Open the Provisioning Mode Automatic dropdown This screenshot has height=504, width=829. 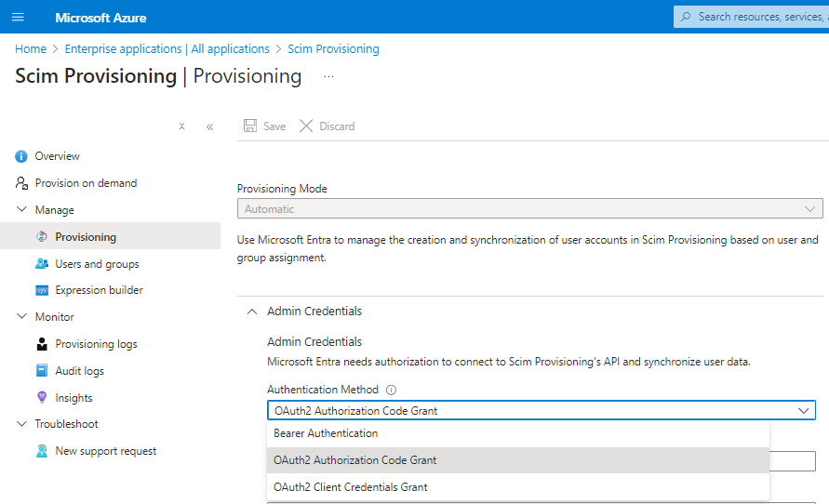coord(529,208)
